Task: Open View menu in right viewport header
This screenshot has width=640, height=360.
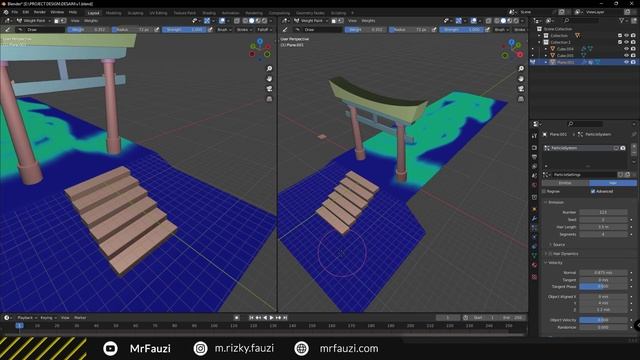Action: click(352, 20)
